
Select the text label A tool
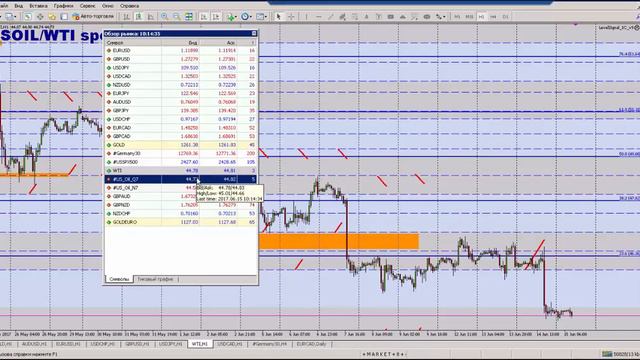click(x=367, y=16)
